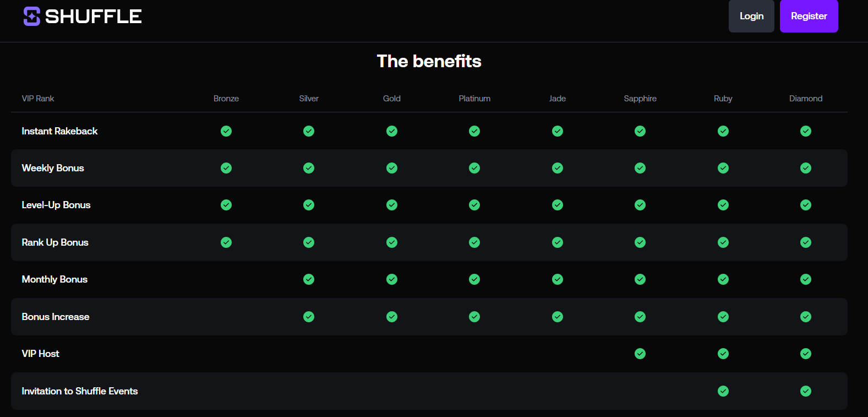Click Bonus Increase checkmark under Jade
868x417 pixels.
coord(558,317)
